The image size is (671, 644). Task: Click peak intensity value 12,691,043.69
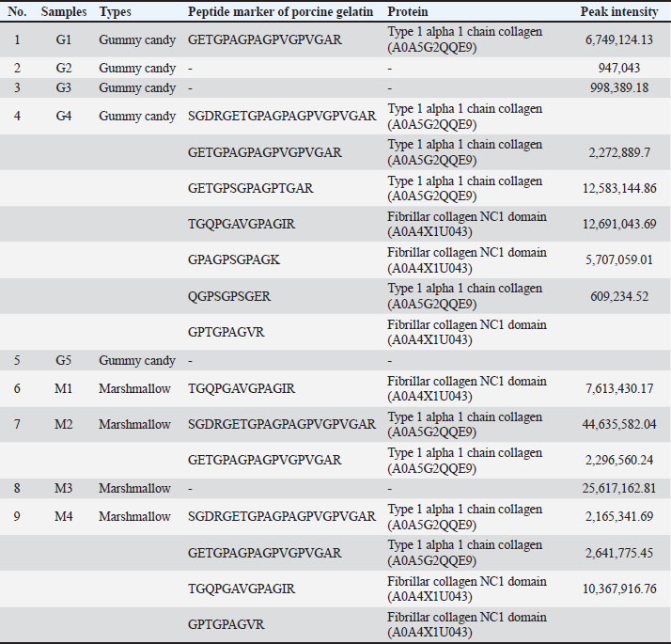(x=616, y=224)
